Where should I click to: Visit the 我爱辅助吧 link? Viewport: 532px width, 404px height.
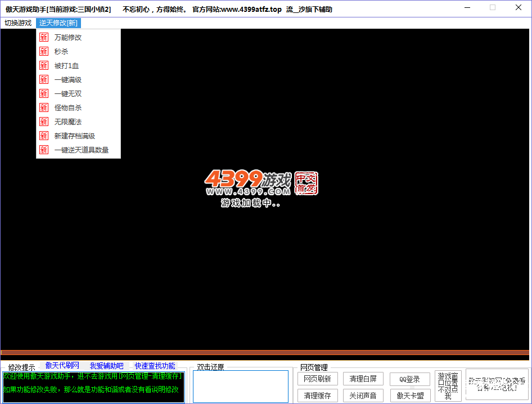coord(106,366)
